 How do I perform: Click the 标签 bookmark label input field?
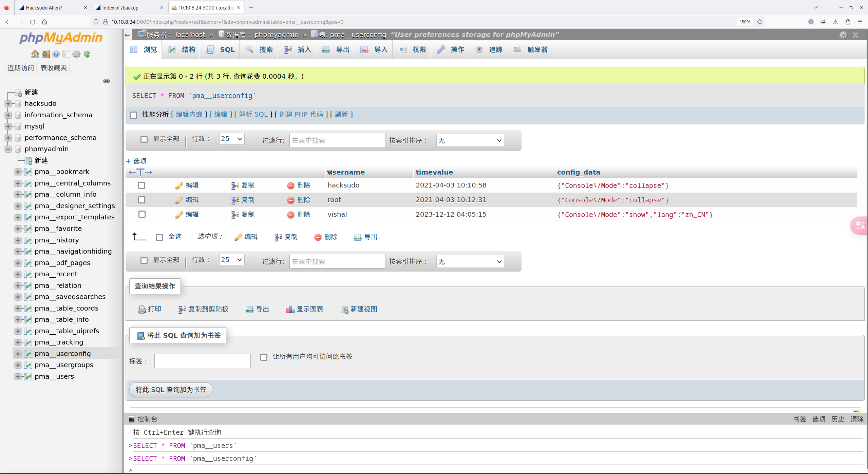[203, 361]
